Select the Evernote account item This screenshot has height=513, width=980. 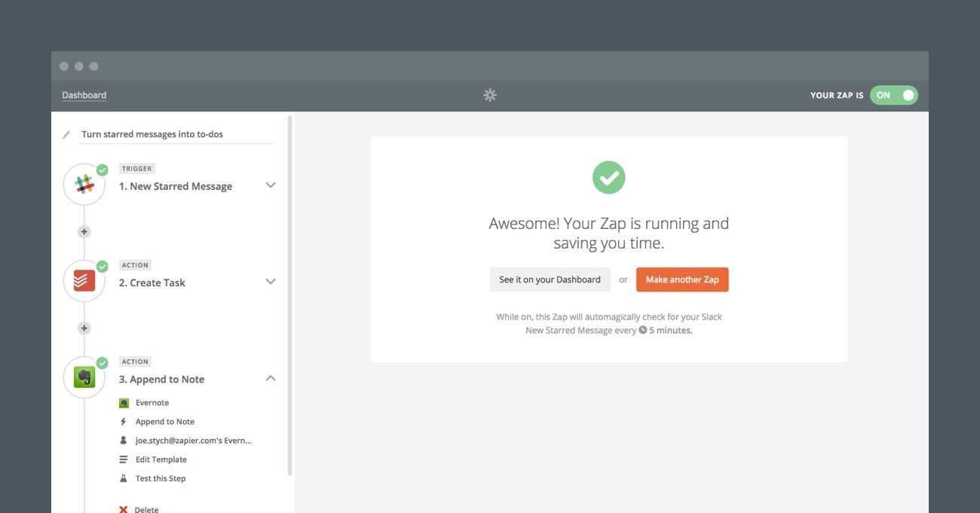click(193, 441)
